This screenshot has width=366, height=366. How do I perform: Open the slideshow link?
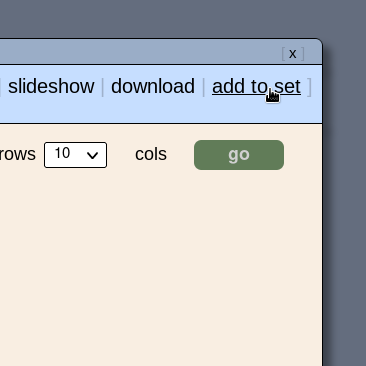pyautogui.click(x=51, y=86)
